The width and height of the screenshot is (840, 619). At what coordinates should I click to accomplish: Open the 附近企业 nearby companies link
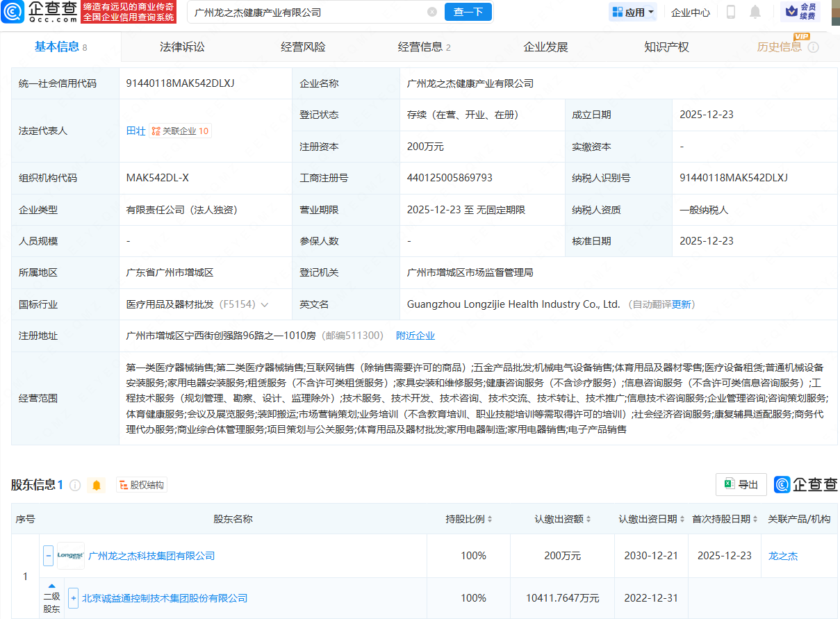[415, 335]
